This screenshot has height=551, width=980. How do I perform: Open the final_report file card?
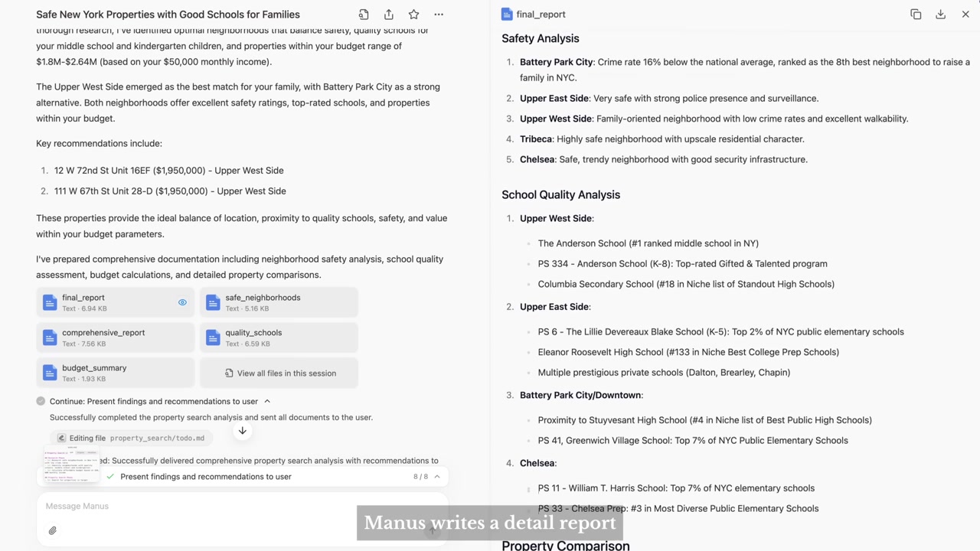[x=116, y=302]
